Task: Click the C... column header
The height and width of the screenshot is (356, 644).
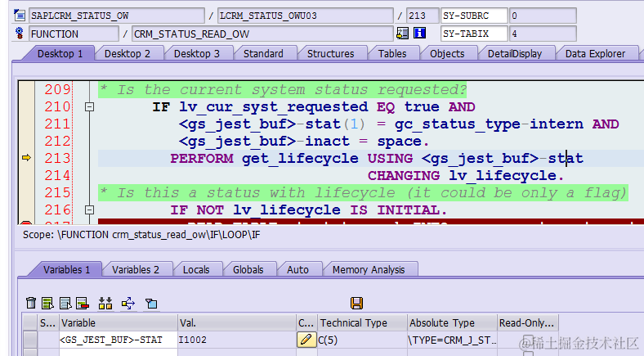Action: point(306,323)
